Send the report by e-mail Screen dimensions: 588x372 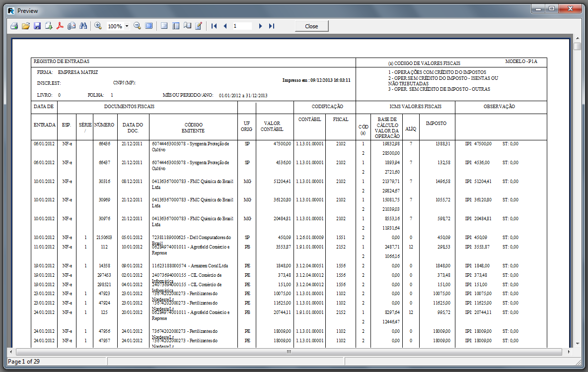point(72,26)
